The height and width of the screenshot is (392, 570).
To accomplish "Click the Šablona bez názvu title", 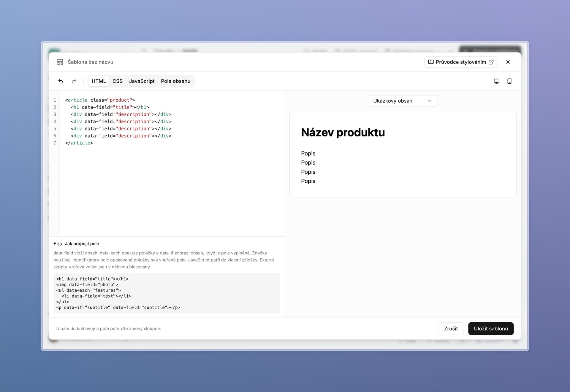I will 91,62.
